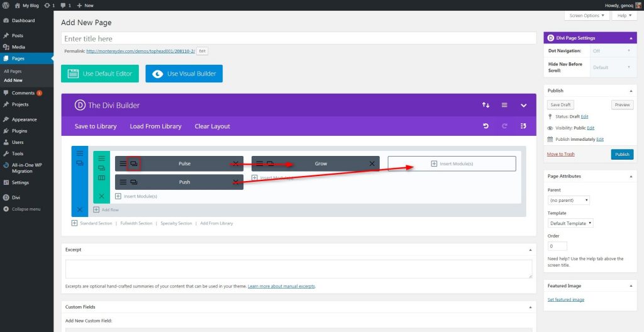Clone the blue section
The height and width of the screenshot is (332, 644).
click(80, 163)
